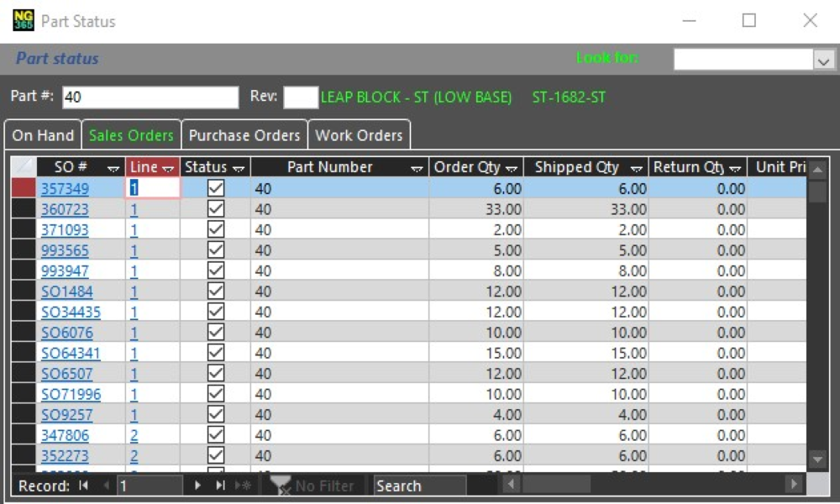The width and height of the screenshot is (840, 504).
Task: Open Order Qty column filter dropdown
Action: (511, 168)
